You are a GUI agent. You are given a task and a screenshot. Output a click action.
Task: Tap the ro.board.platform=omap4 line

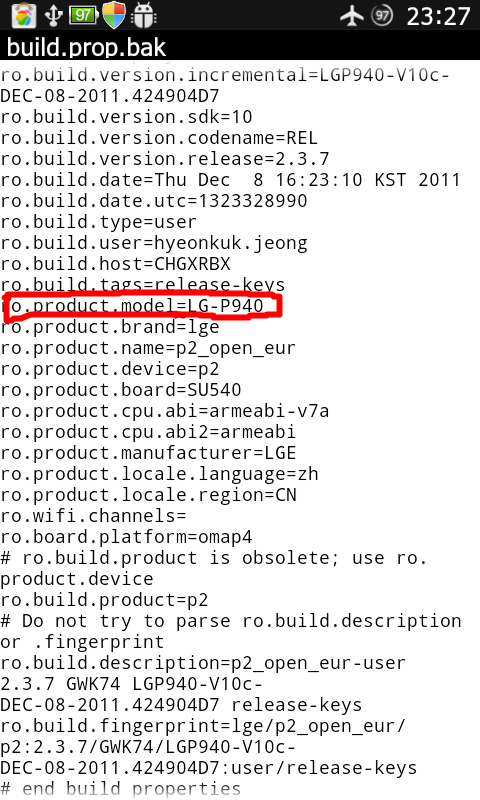tap(126, 537)
